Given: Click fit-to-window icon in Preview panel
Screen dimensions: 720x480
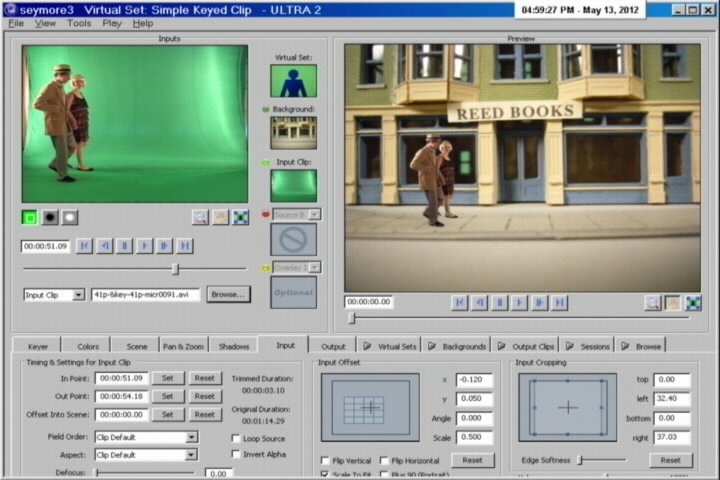Looking at the screenshot, I should 693,303.
